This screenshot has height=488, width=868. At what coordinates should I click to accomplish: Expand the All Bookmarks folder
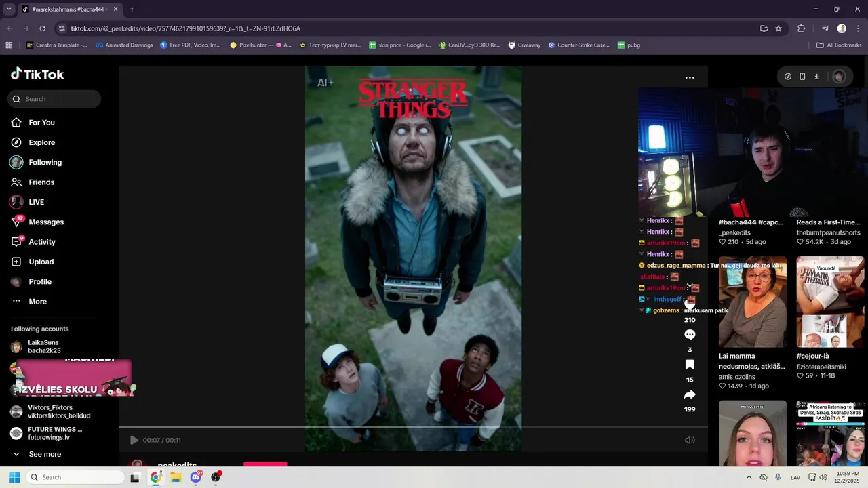pyautogui.click(x=839, y=45)
